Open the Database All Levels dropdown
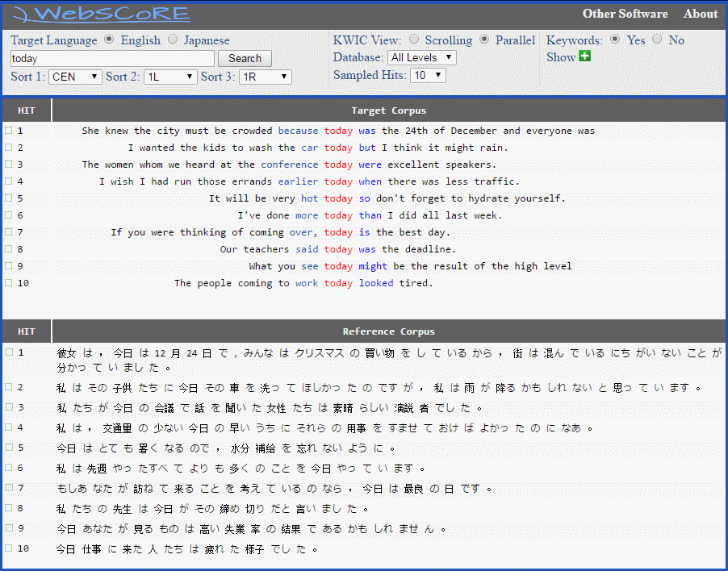The image size is (728, 571). 421,57
